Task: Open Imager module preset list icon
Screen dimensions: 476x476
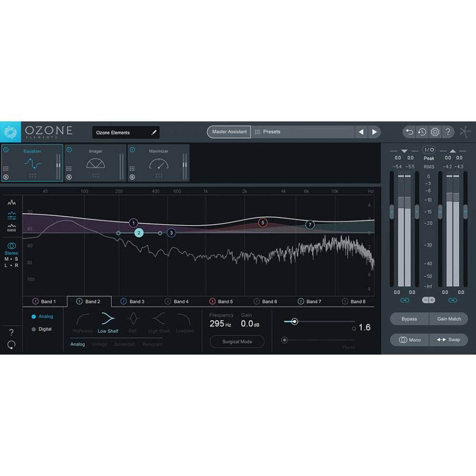Action: coord(69,168)
